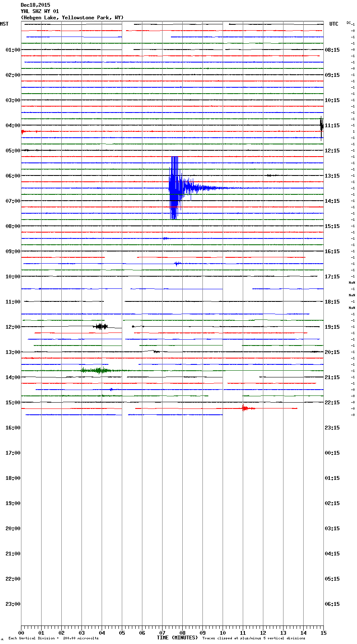The image size is (357, 644).
Task: Click minute tick label 05 on bottom axis
Action: coord(122,633)
